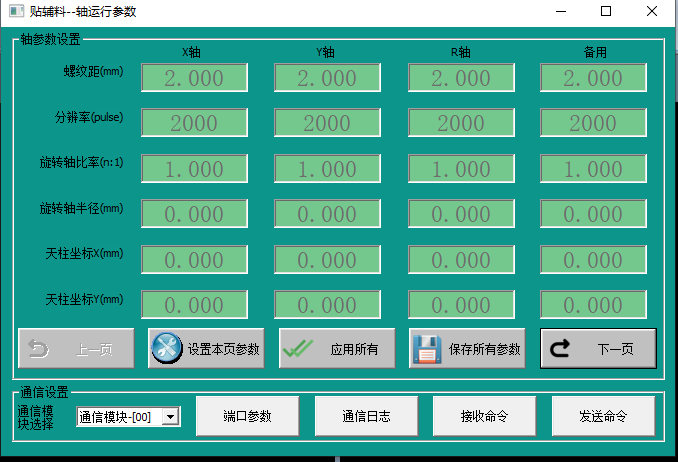The height and width of the screenshot is (462, 678).
Task: Click Y轴 天柱坐标Y value field
Action: (x=327, y=305)
